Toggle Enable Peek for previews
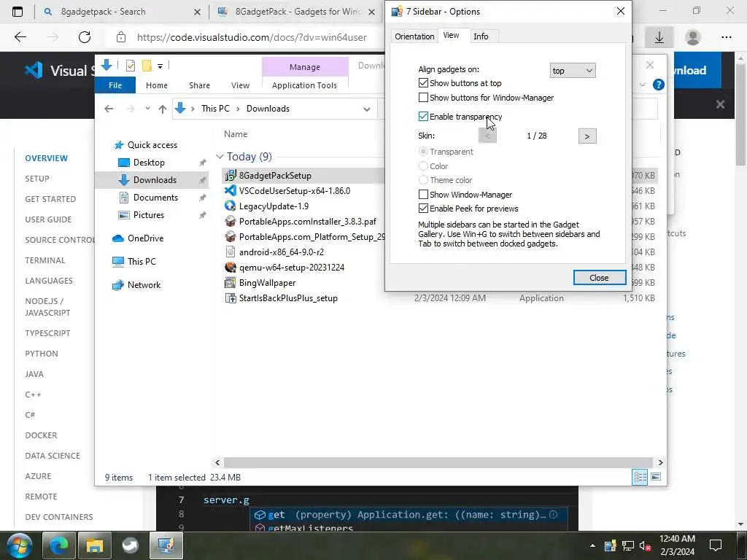747x560 pixels. click(423, 209)
